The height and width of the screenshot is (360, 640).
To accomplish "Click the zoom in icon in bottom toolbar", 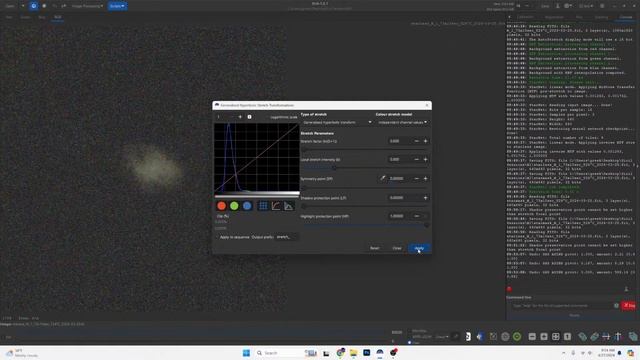I will pos(544,337).
